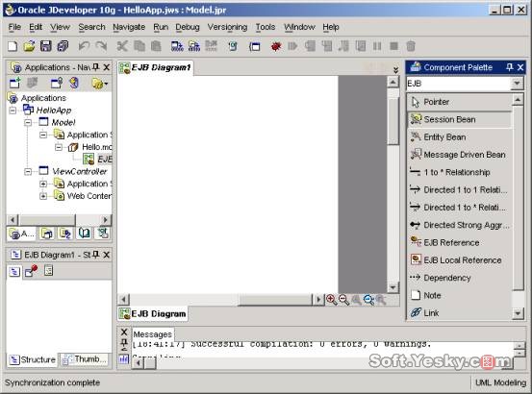This screenshot has height=394, width=532.
Task: Click the Make project toolbar icon
Action: [x=177, y=46]
